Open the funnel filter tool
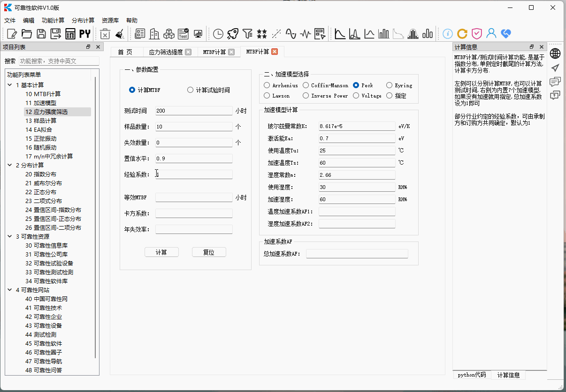 [246, 33]
